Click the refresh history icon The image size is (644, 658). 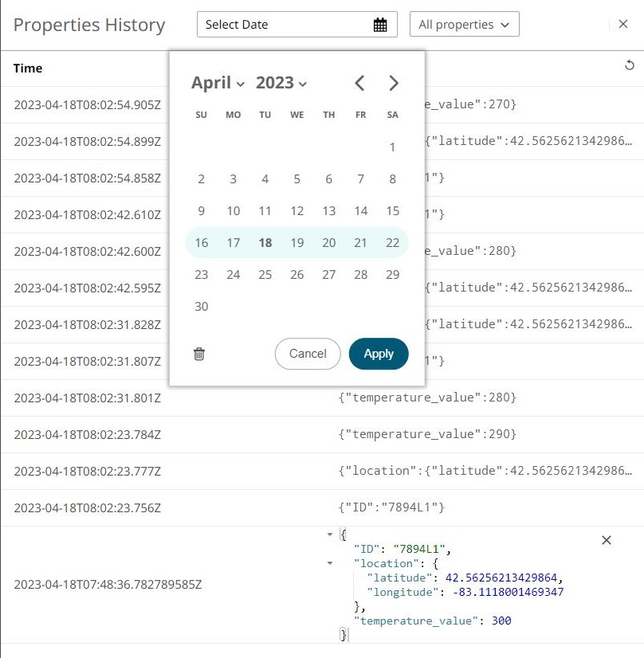click(630, 66)
